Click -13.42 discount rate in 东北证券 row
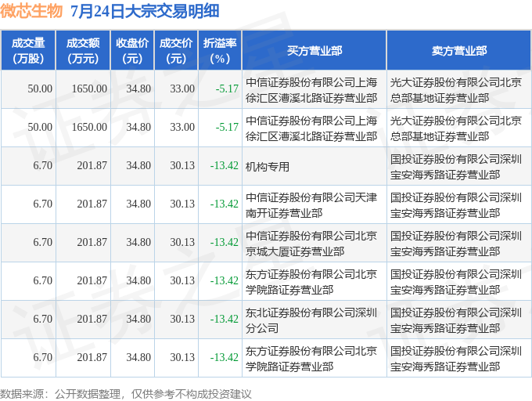Viewport: 532px width, 401px height. pos(225,320)
